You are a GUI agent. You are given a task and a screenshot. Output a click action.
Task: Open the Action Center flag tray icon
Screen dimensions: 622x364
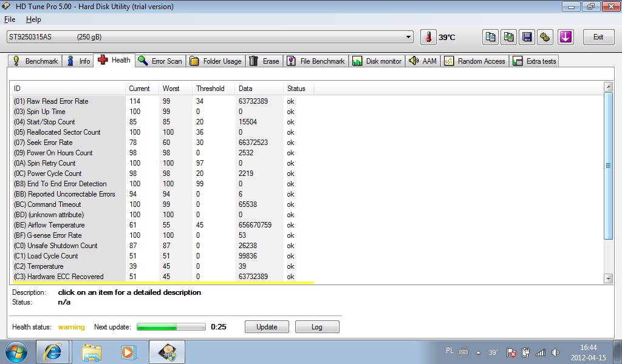coord(511,352)
